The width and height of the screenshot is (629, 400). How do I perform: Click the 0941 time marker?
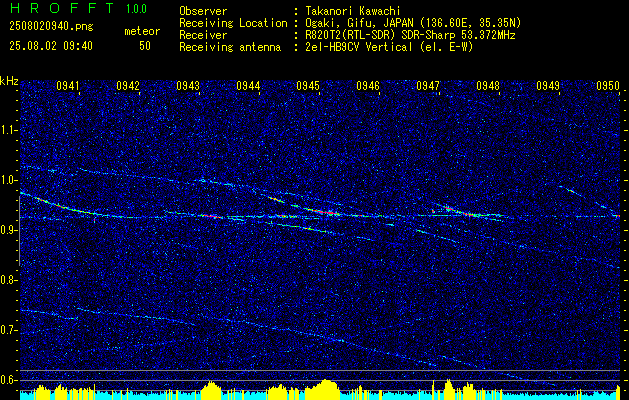click(68, 85)
